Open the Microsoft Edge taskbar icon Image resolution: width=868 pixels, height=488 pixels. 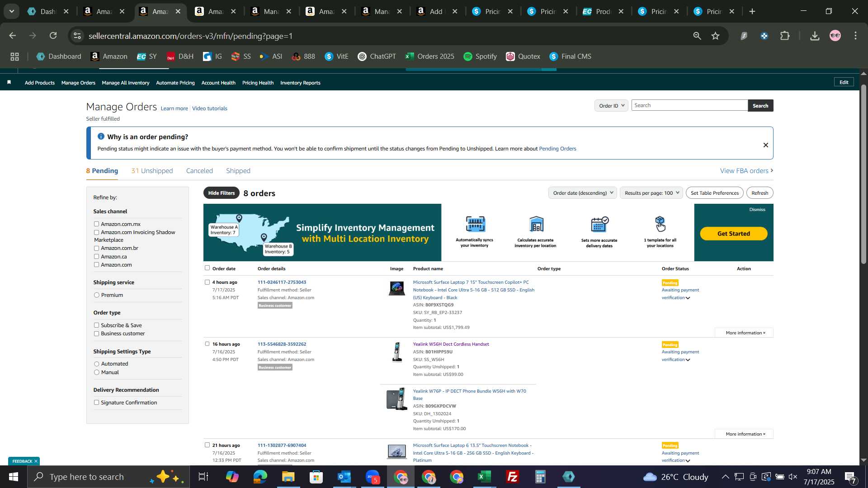pos(260,477)
